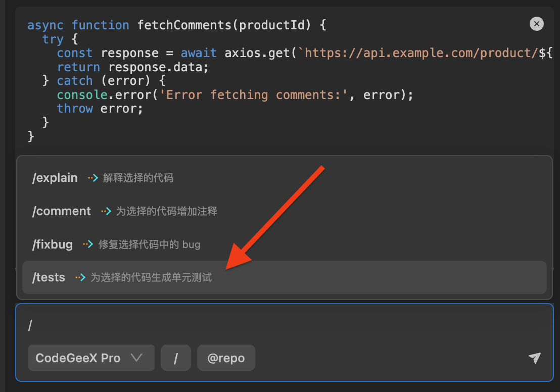Run the highlighted /tests command
560x392 pixels.
49,277
